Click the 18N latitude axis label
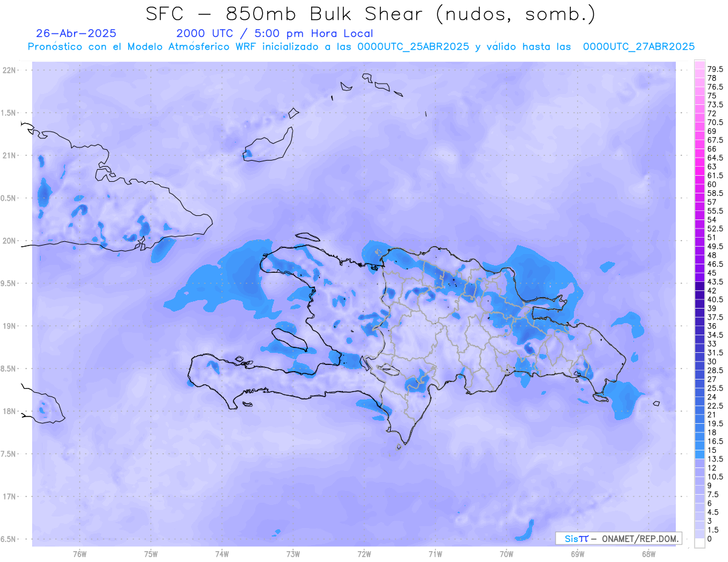 (x=9, y=411)
